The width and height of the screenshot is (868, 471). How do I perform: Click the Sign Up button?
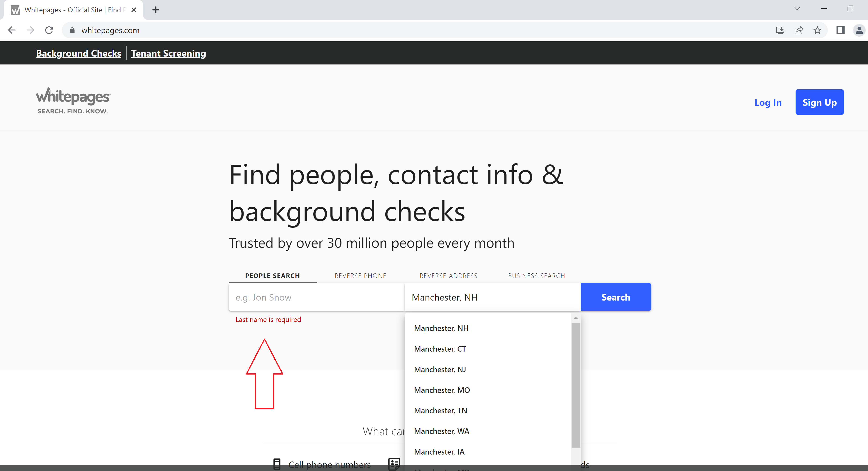pos(819,102)
